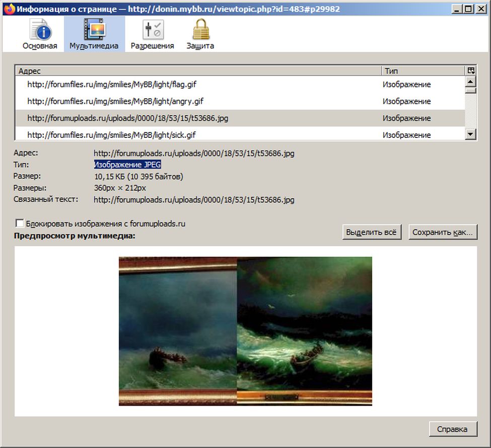Switch to the Мультимедиа tab
This screenshot has height=448, width=491.
click(94, 34)
